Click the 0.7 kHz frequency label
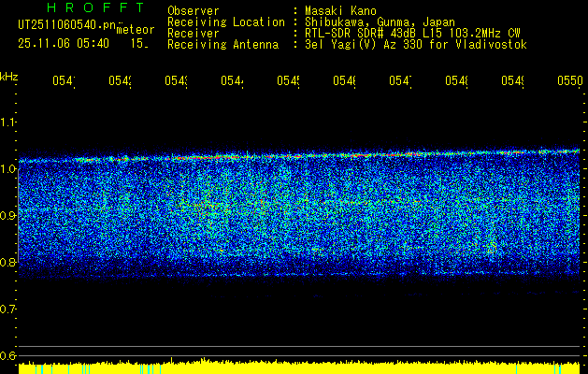 (8, 309)
